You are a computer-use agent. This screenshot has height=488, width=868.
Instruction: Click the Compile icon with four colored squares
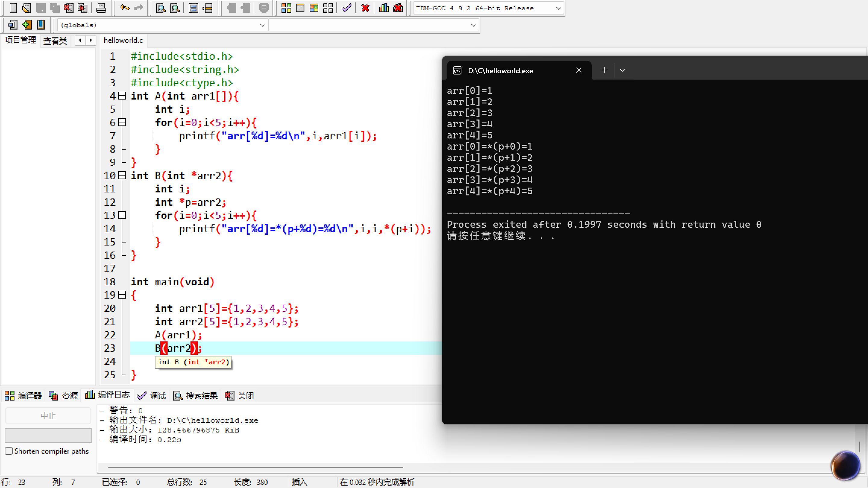click(286, 8)
